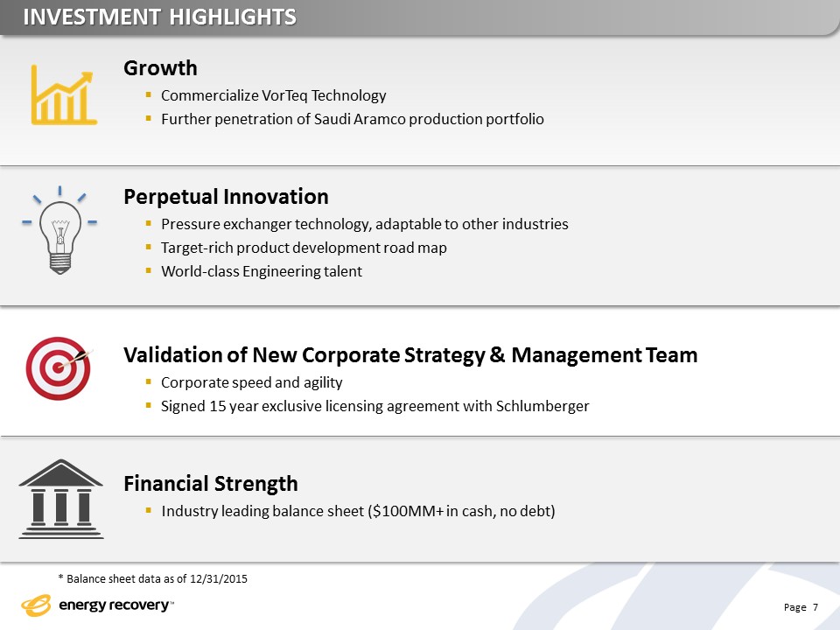
Task: Select the Pressure exchanger technology bullet
Action: click(x=364, y=224)
